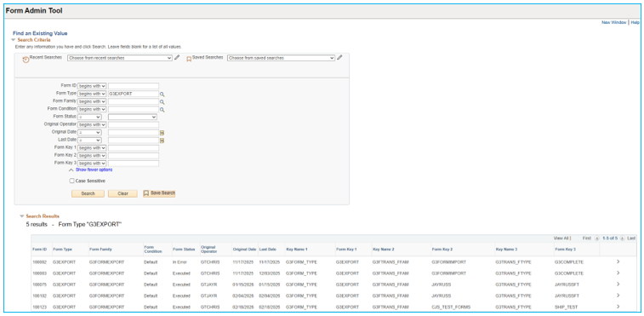Open lookup magnifier for Form Family

tap(162, 102)
